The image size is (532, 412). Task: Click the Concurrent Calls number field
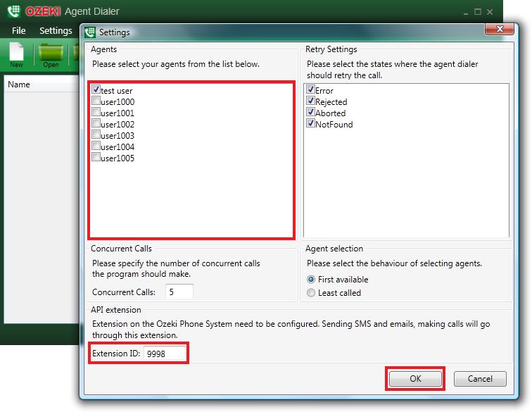[x=179, y=292]
